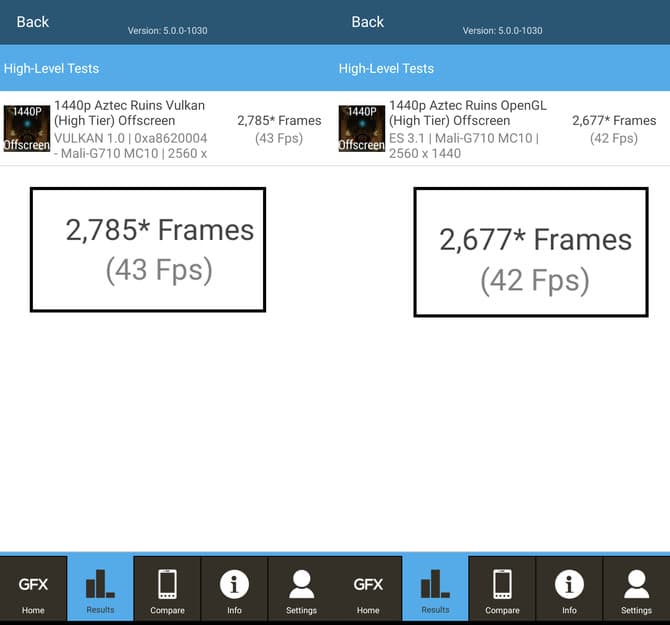This screenshot has width=670, height=625.
Task: Open GFX Home in the left panel
Action: coord(33,590)
